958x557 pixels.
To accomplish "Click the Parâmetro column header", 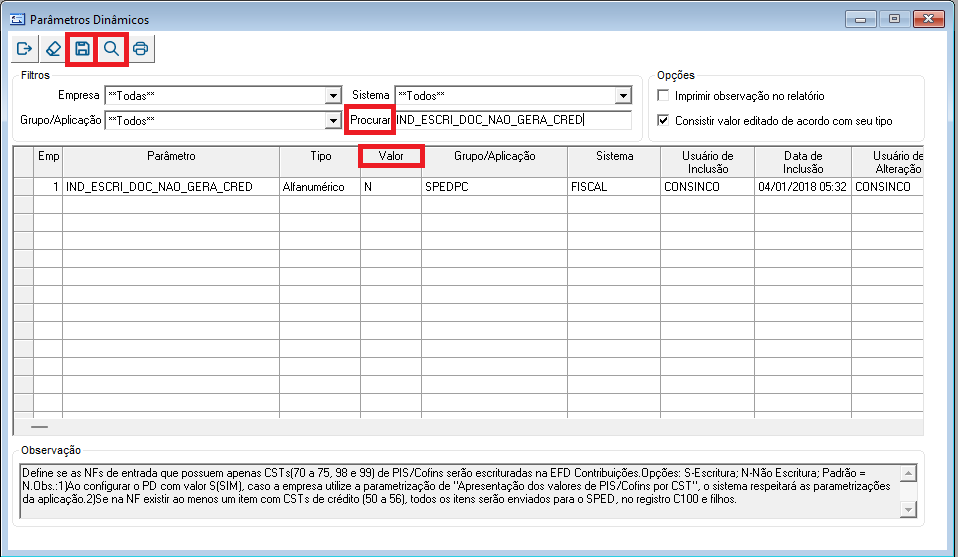I will pos(171,162).
